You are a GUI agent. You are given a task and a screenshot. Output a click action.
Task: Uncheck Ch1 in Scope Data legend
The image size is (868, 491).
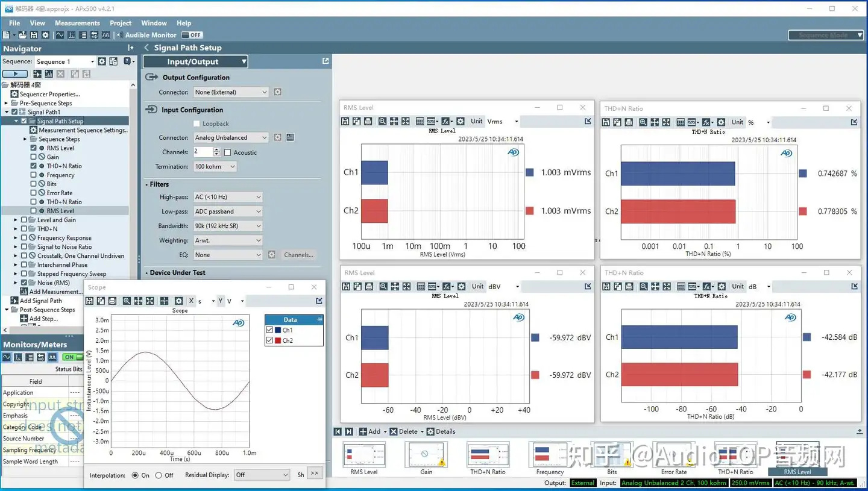point(269,330)
